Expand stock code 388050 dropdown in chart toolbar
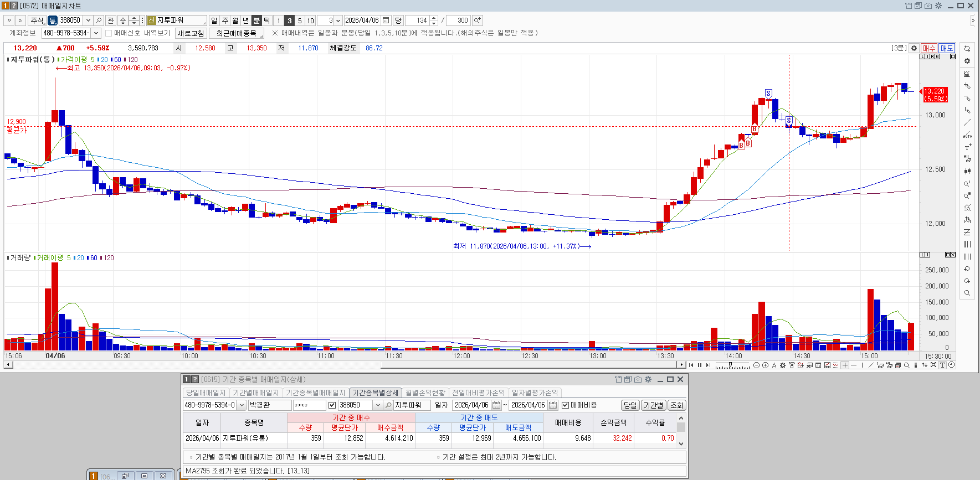Image resolution: width=980 pixels, height=480 pixels. [88, 20]
